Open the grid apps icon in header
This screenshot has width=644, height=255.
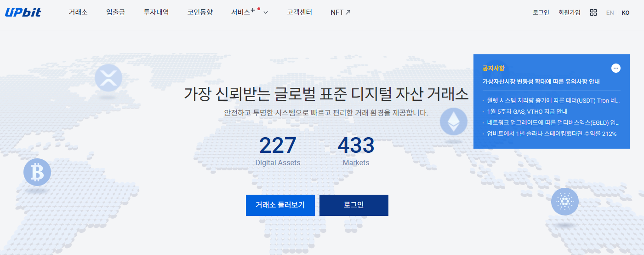(x=593, y=12)
